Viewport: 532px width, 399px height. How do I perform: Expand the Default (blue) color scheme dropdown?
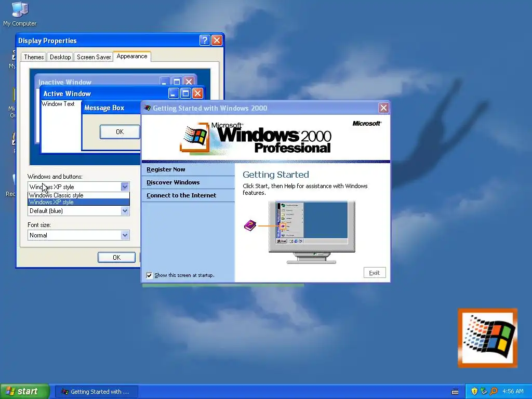click(125, 211)
